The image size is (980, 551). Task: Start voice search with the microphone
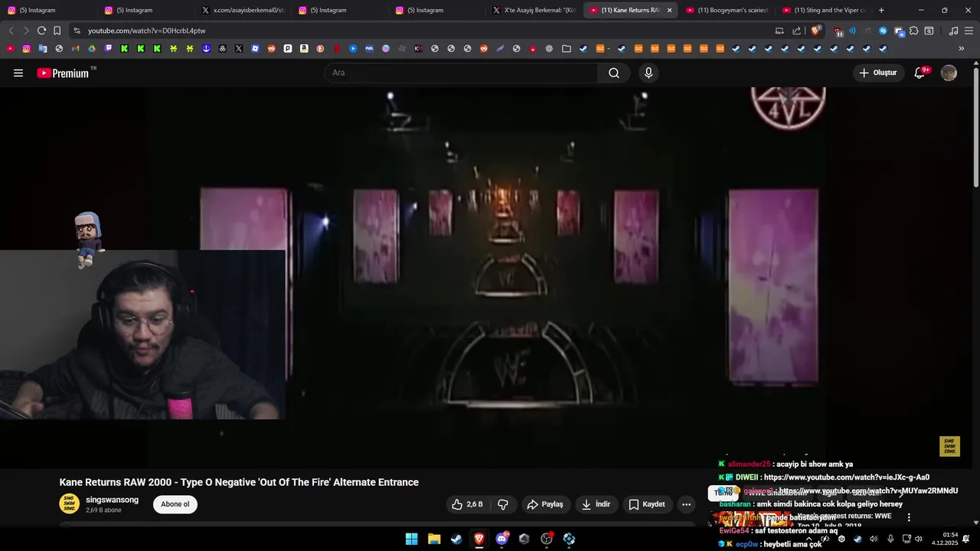coord(648,73)
